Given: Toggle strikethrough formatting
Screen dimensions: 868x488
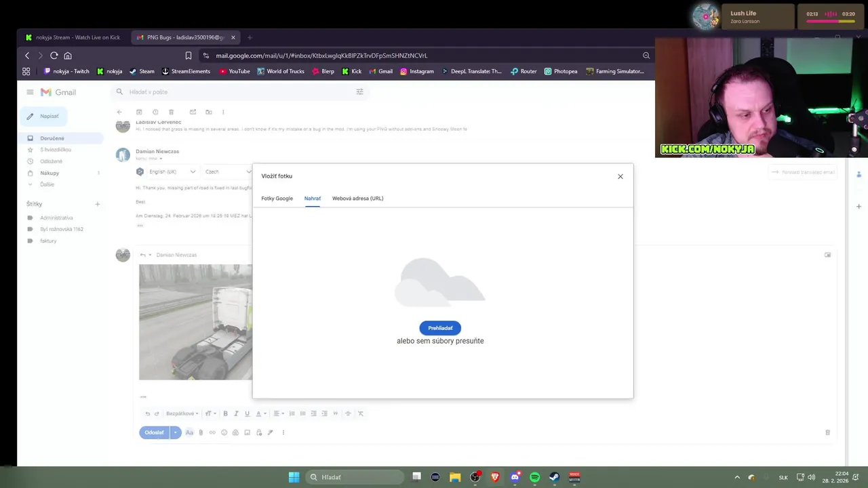Looking at the screenshot, I should point(348,413).
